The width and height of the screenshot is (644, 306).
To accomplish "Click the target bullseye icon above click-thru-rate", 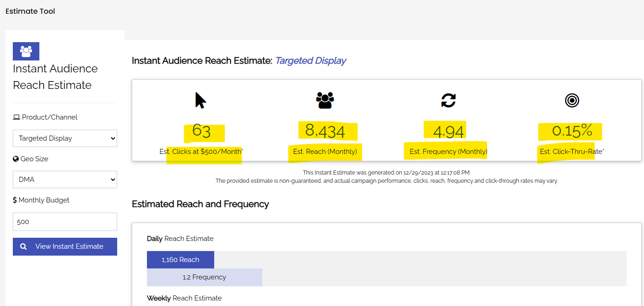I will [572, 100].
